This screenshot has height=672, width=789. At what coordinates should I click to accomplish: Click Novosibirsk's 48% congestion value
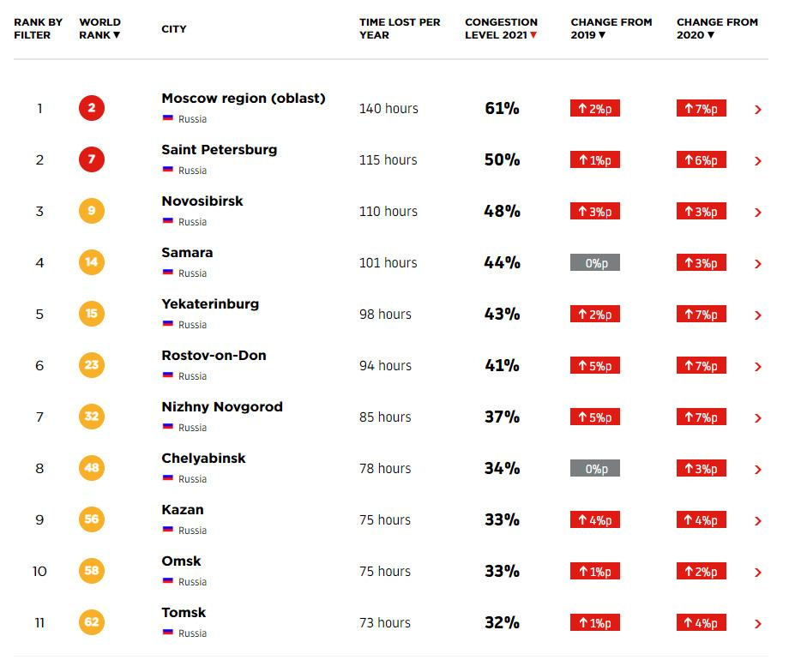point(502,212)
